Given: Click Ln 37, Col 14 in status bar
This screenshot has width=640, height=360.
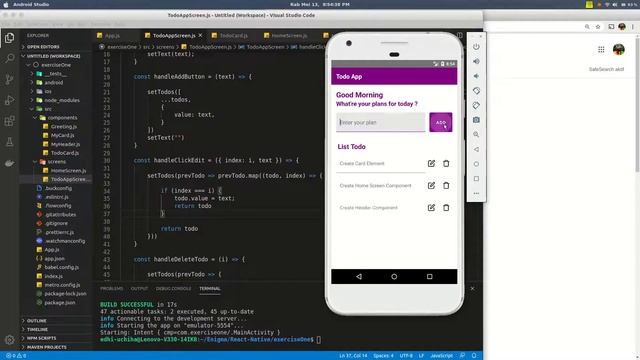Looking at the screenshot, I should (x=353, y=356).
